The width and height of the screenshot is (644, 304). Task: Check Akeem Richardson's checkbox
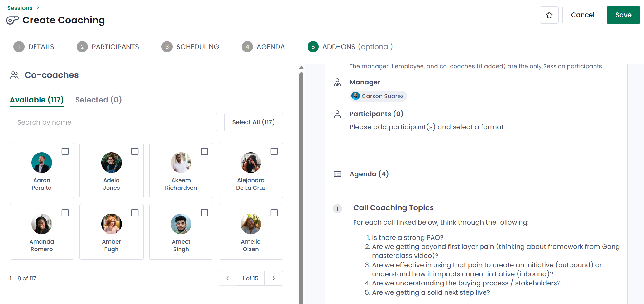pos(204,151)
